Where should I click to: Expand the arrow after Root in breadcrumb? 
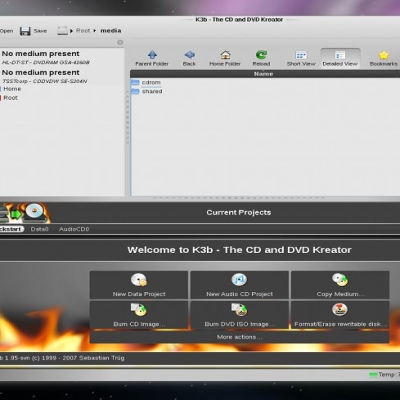(x=95, y=31)
